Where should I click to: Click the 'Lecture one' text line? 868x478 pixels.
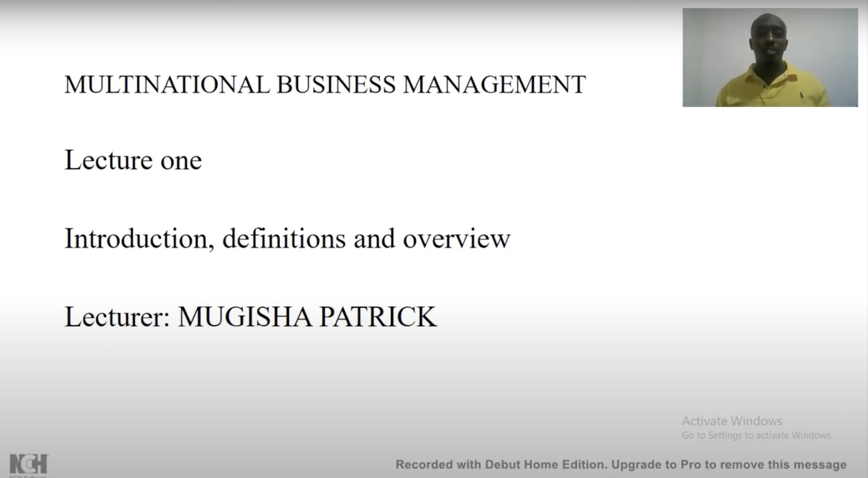click(133, 160)
